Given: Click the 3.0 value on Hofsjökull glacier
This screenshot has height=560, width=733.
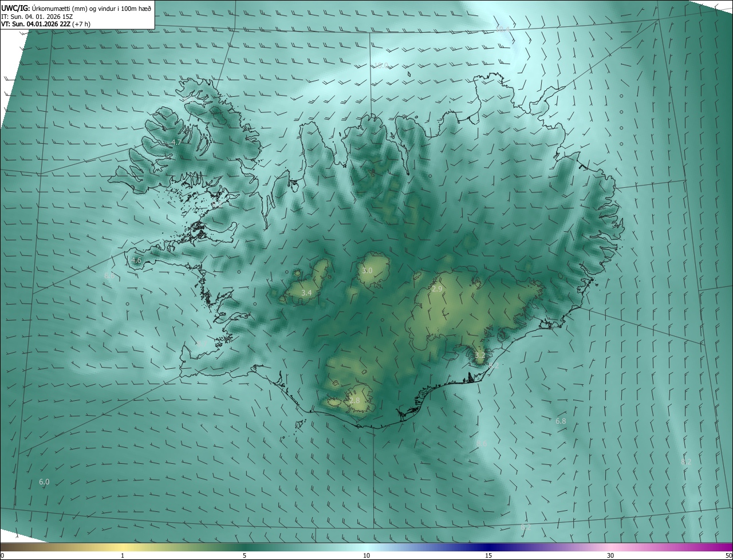Looking at the screenshot, I should [368, 270].
